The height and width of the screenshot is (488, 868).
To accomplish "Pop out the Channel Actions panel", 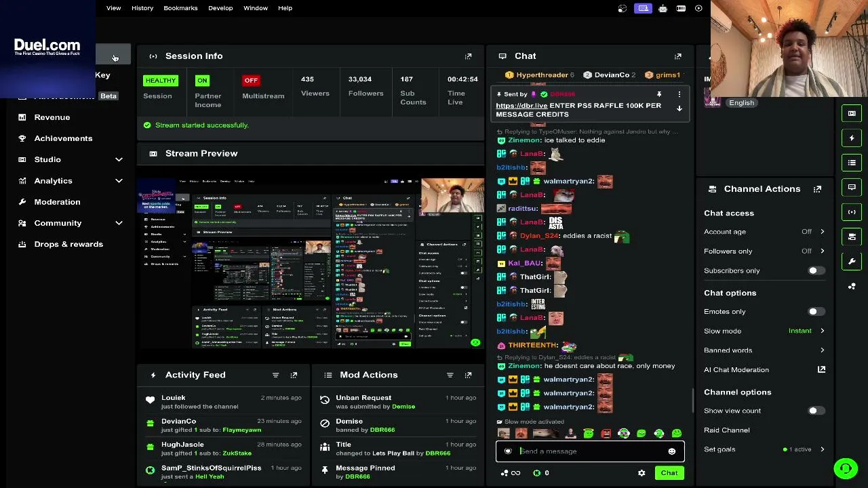I will click(x=817, y=189).
